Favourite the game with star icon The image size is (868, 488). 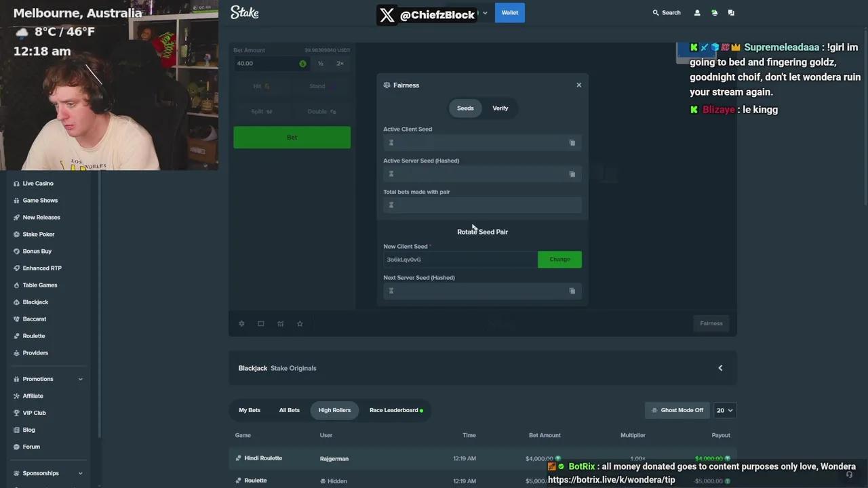(x=300, y=324)
